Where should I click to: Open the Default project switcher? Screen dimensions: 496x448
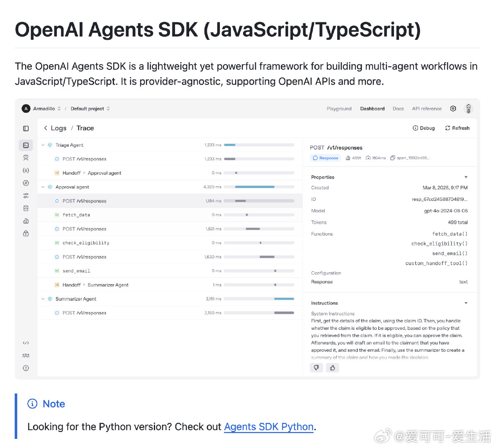90,109
